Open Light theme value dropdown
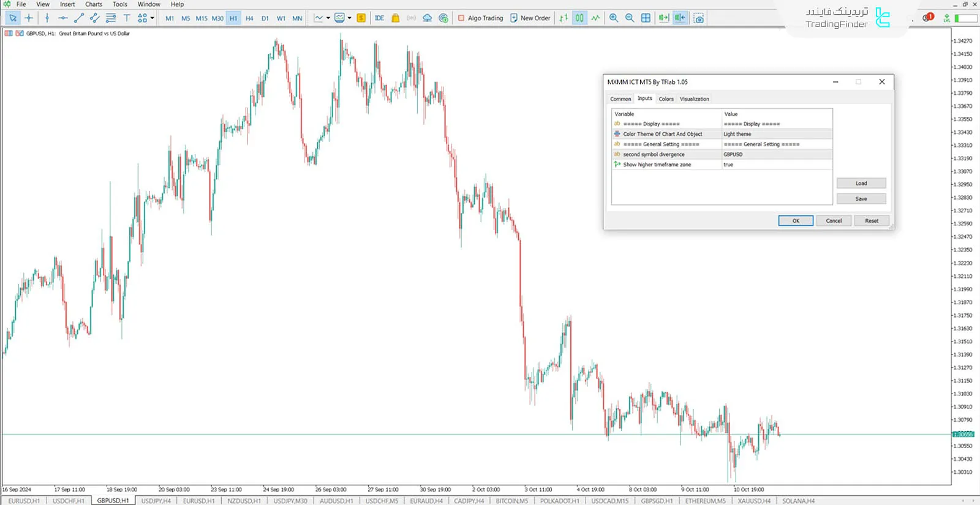This screenshot has height=505, width=980. [x=776, y=134]
